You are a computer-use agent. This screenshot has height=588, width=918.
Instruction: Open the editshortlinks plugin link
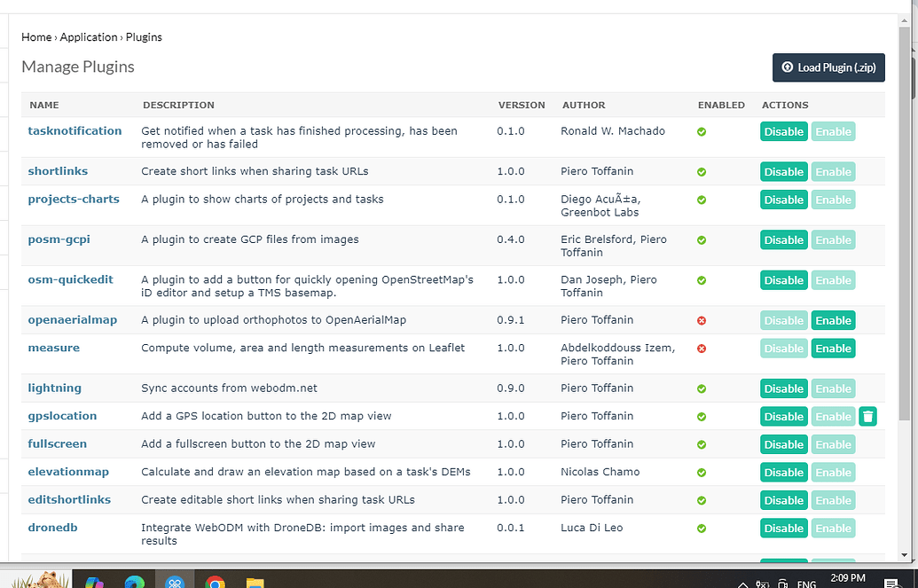click(x=69, y=499)
